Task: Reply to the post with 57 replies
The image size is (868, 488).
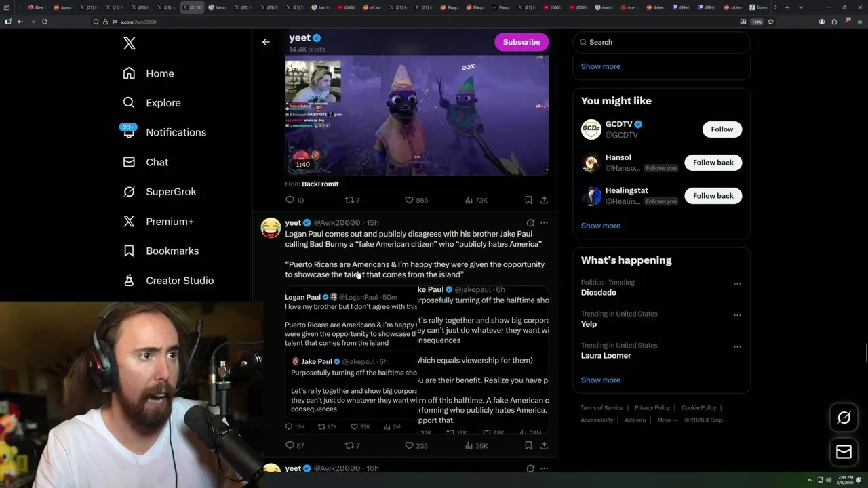Action: click(295, 445)
